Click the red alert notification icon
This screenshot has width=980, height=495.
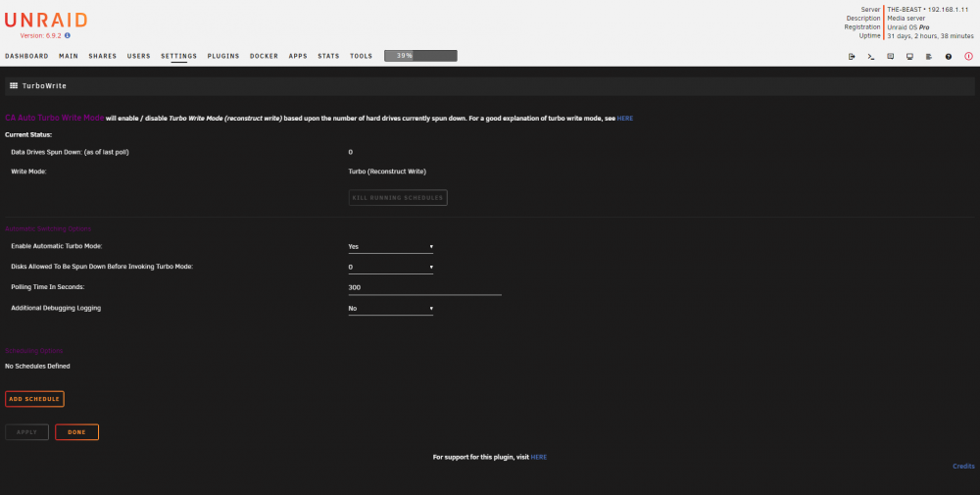point(969,56)
